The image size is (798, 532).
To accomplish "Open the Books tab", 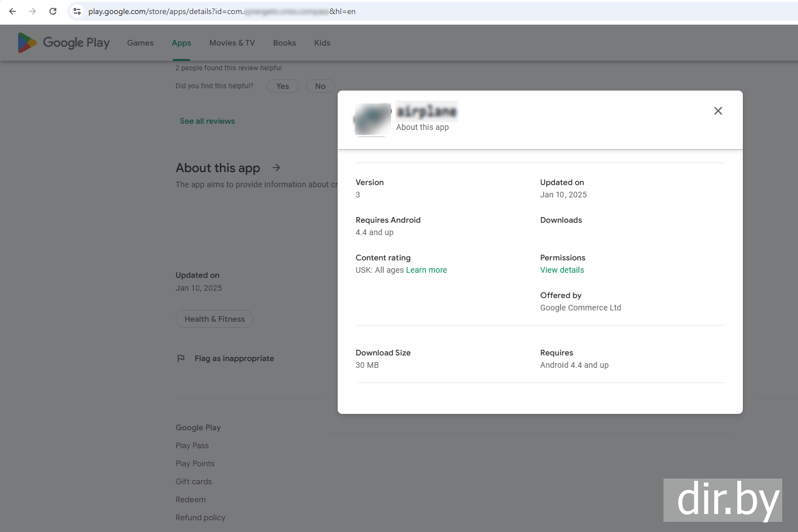I will 284,43.
